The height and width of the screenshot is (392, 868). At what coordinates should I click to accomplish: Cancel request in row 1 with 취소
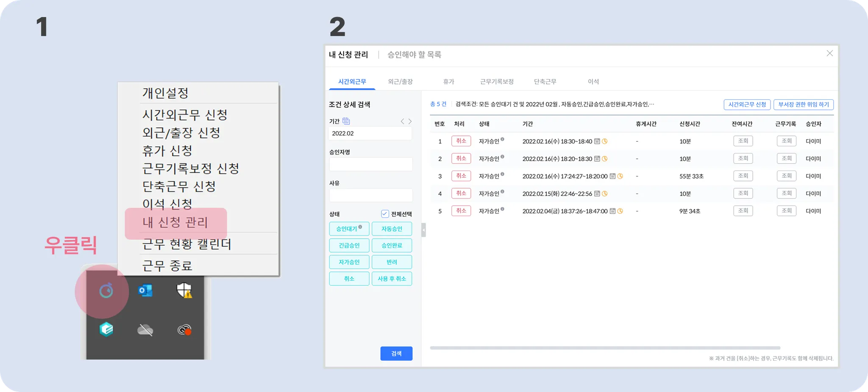pyautogui.click(x=461, y=141)
